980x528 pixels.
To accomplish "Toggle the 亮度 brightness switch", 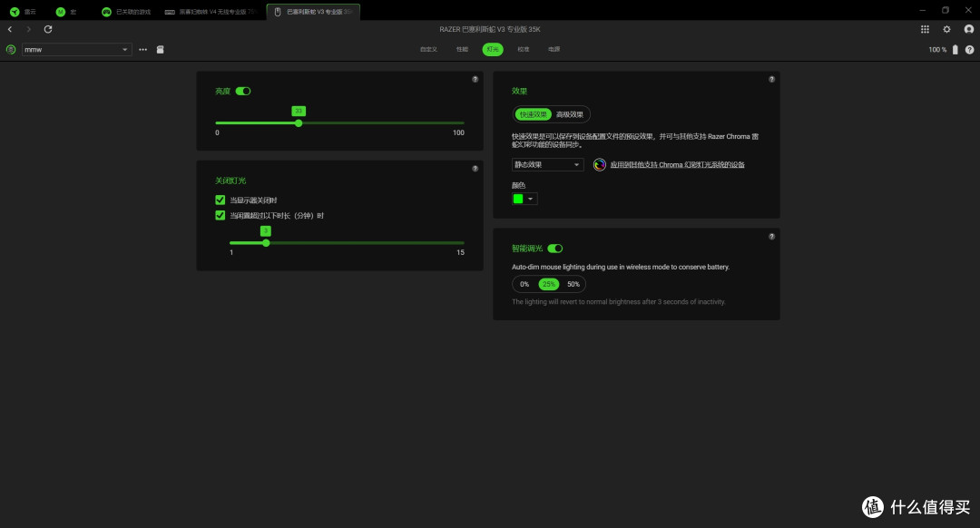I will (x=243, y=92).
